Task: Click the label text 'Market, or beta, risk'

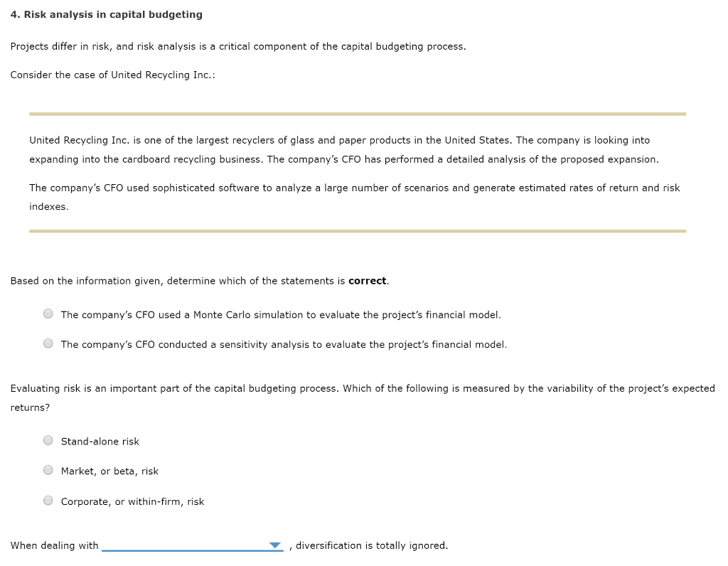Action: pyautogui.click(x=109, y=471)
